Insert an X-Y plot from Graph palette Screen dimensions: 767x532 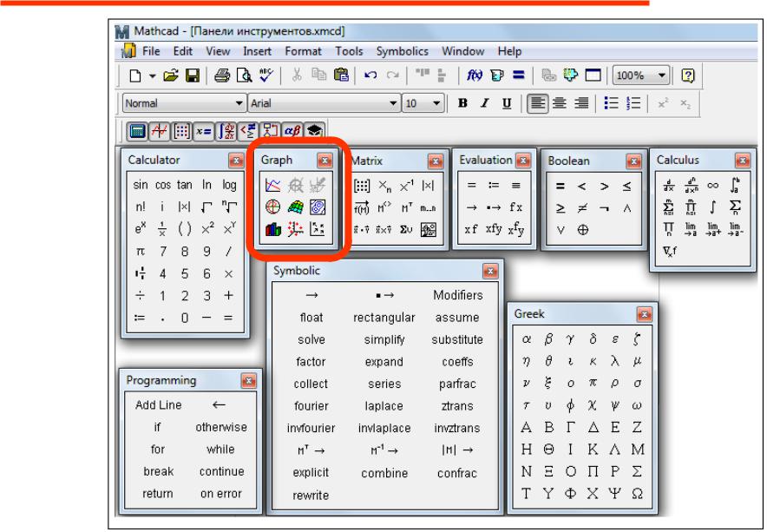[273, 185]
